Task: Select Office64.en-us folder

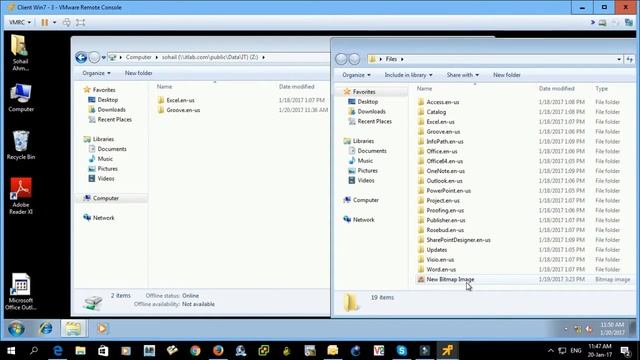Action: (444, 161)
